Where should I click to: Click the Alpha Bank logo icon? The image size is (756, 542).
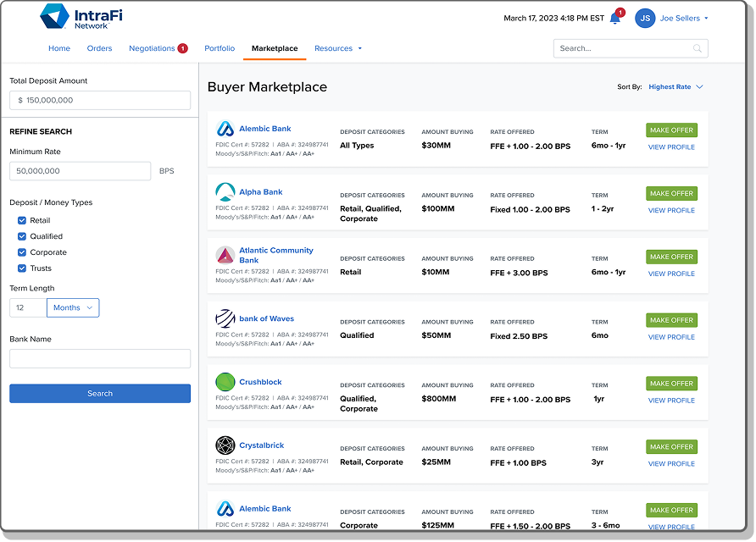tap(225, 193)
